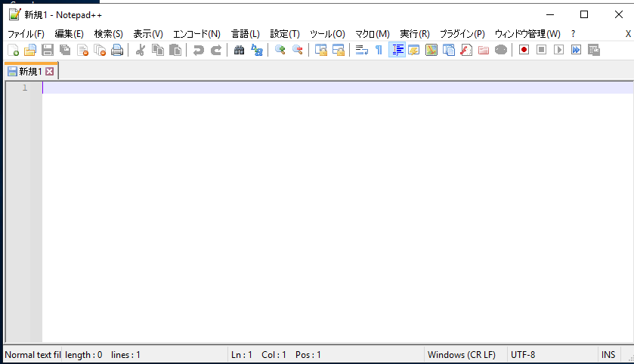This screenshot has width=634, height=364.
Task: Select the 新規1 document tab
Action: (31, 72)
